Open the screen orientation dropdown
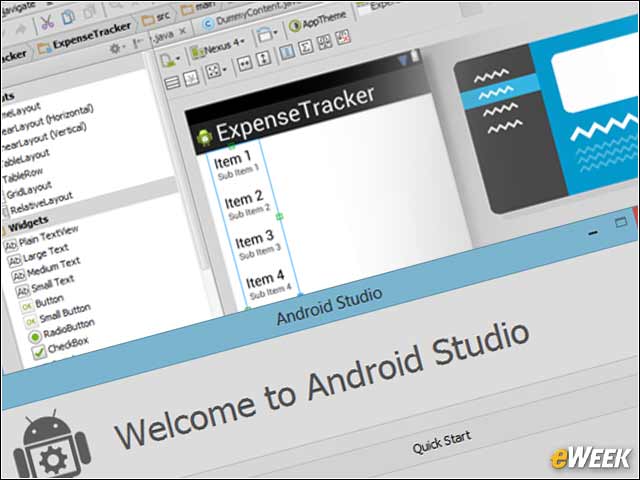Viewport: 640px width, 480px height. click(267, 35)
